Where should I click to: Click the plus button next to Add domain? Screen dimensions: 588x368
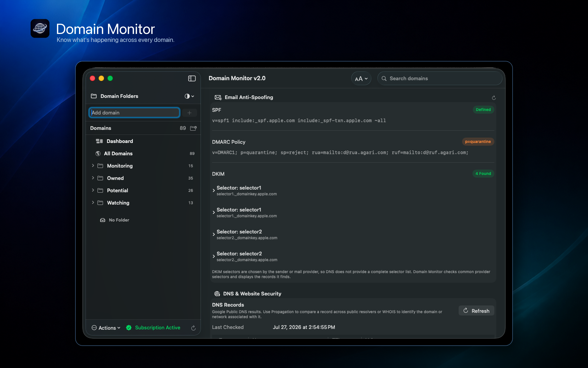coord(189,113)
